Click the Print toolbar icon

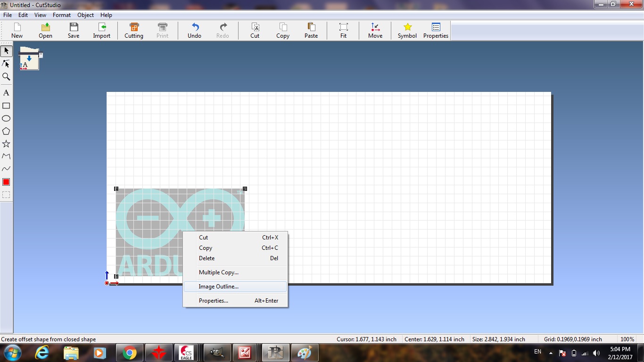click(x=162, y=31)
